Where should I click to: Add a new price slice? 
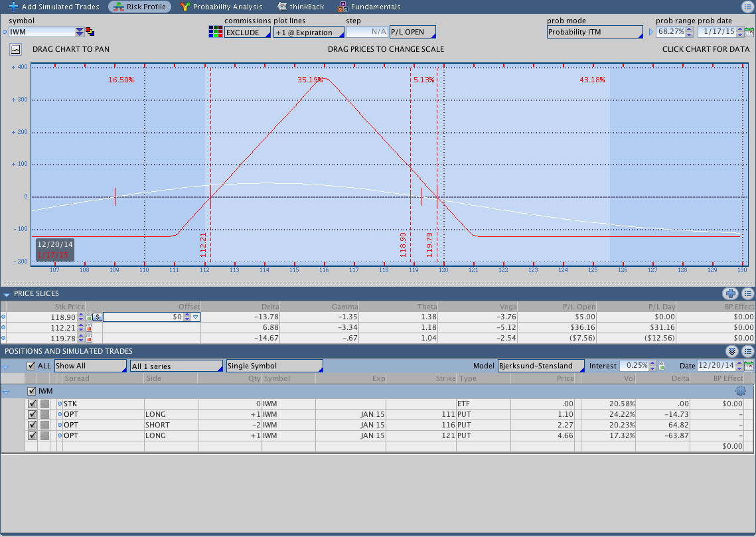[x=731, y=293]
